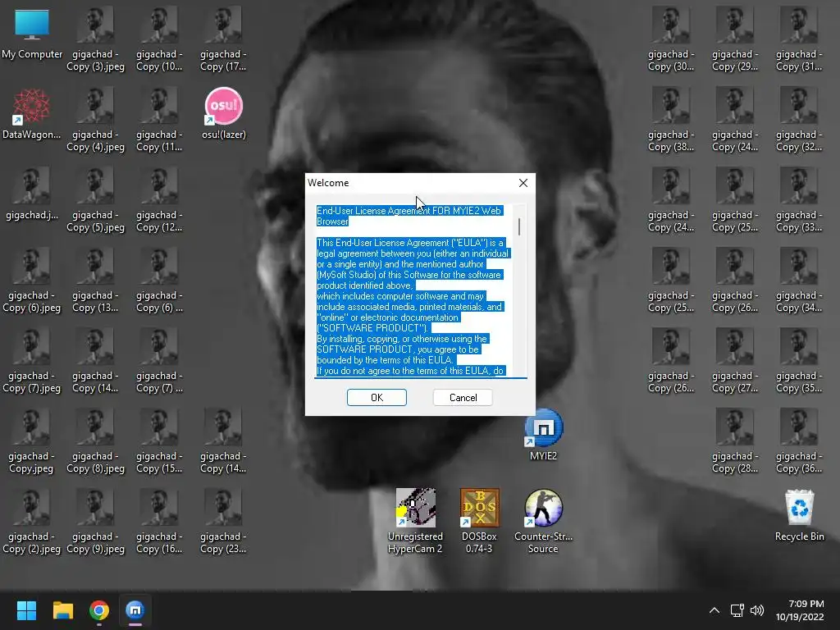Select gigachad - Copy (27... file
Image resolution: width=840 pixels, height=630 pixels.
(735, 361)
